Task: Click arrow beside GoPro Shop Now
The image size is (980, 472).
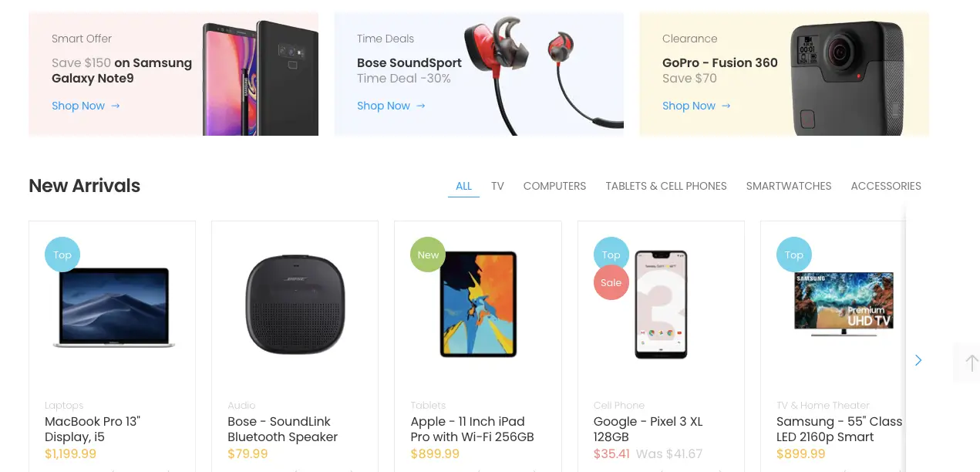Action: 726,106
